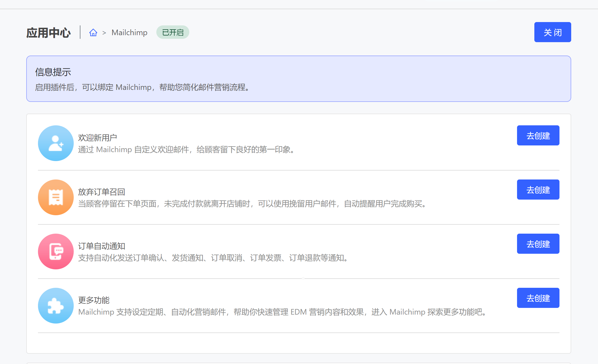Click the 放弃订单召回 title
Viewport: 598px width, 364px height.
(x=101, y=192)
